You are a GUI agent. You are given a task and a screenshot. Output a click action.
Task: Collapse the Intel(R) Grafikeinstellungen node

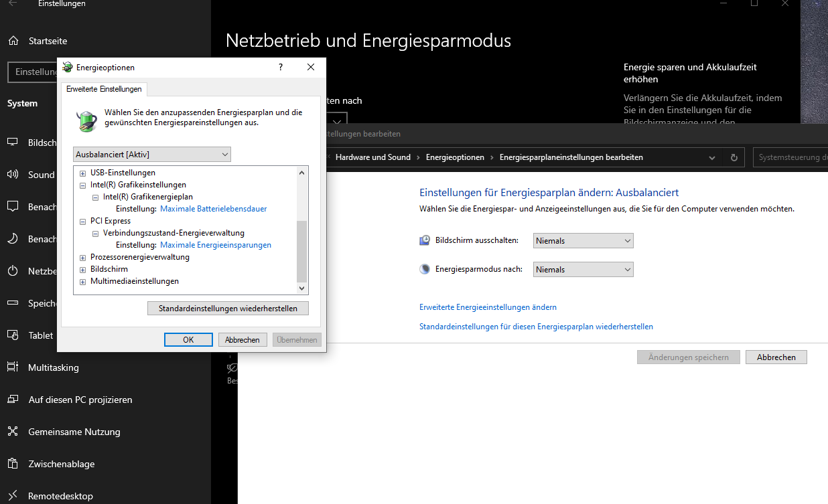(x=83, y=185)
